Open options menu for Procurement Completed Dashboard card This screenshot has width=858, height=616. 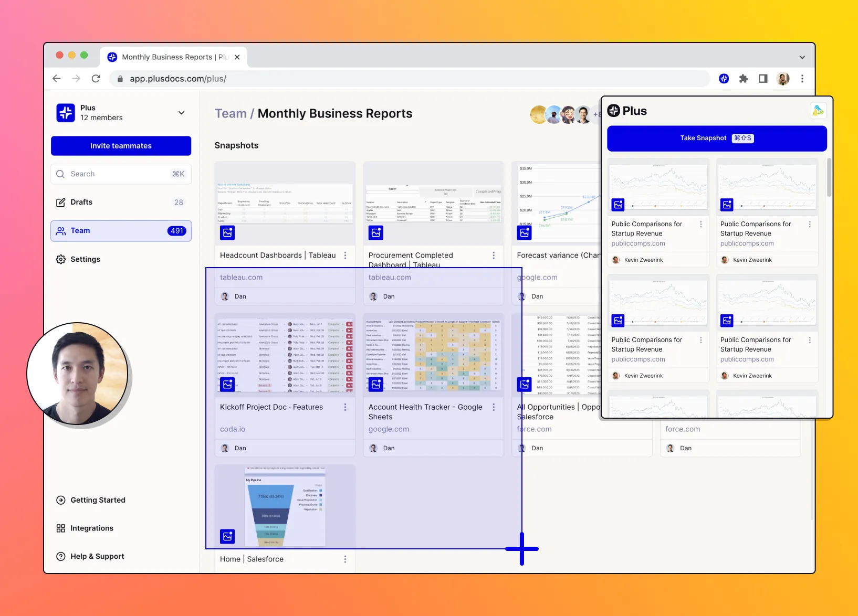point(494,256)
